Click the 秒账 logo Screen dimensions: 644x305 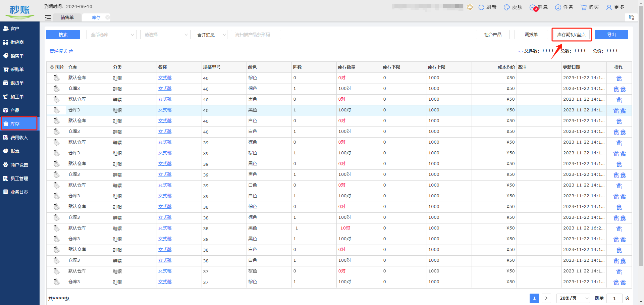(20, 12)
